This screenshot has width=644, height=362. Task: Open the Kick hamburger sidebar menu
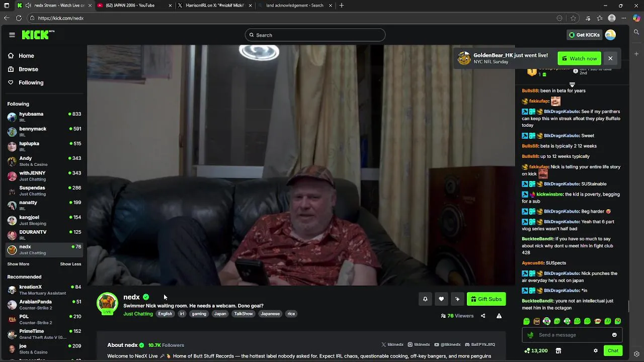12,35
